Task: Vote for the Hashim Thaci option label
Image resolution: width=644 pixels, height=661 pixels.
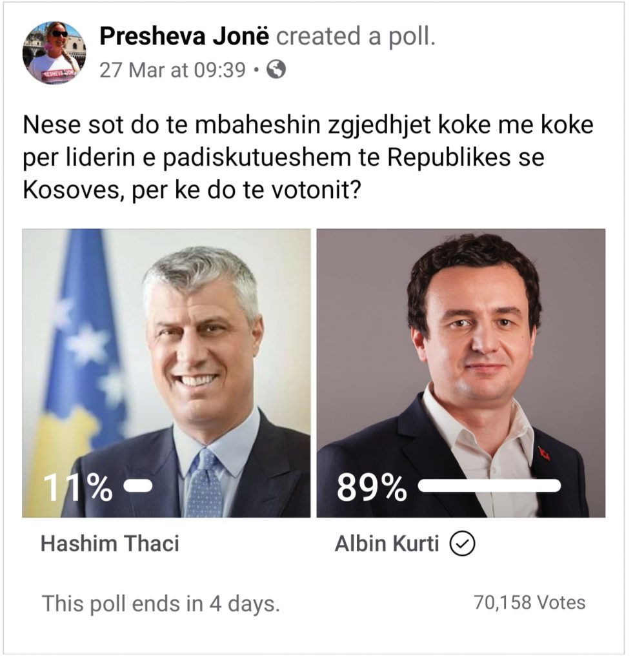Action: 110,544
